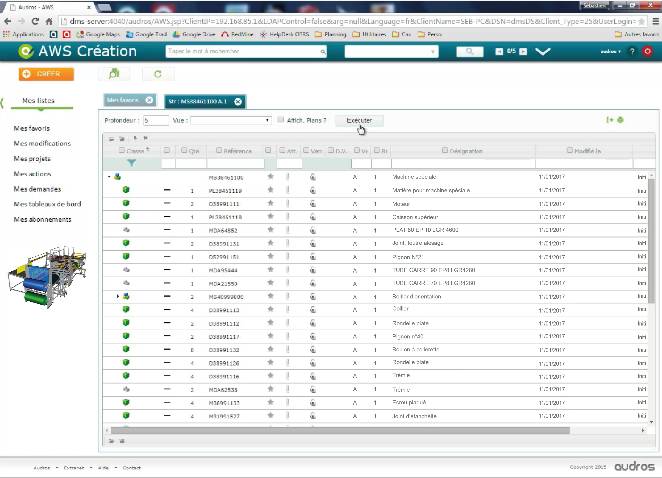Click the refresh icon in the toolbar

point(157,74)
